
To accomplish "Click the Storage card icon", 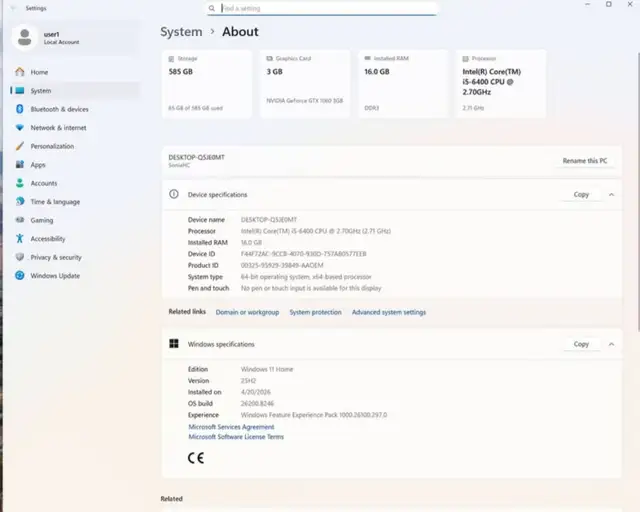I will coord(171,59).
